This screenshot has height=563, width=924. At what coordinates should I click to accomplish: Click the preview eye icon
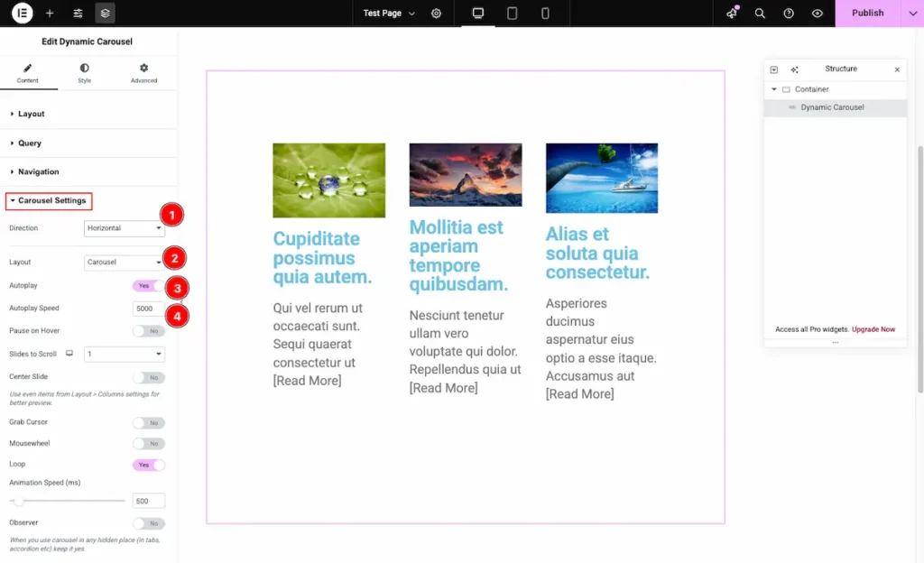click(x=817, y=14)
